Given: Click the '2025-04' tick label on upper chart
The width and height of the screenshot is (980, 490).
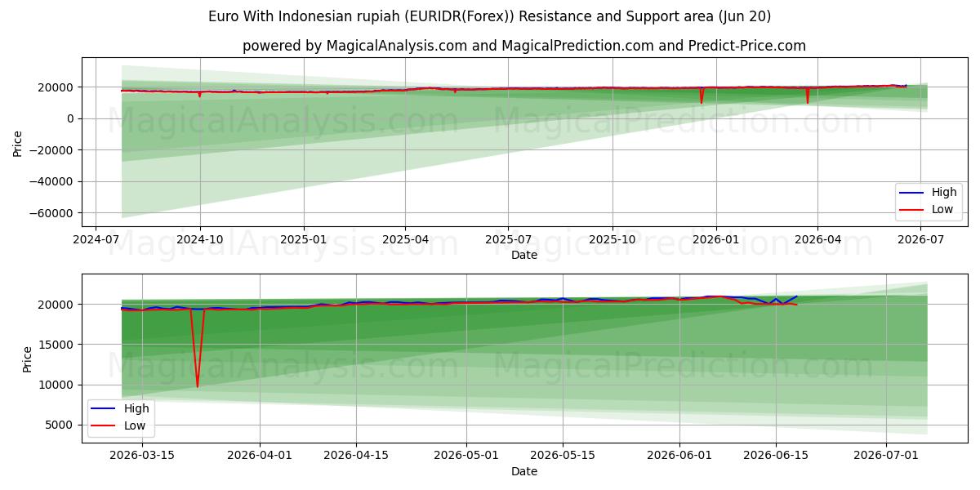Looking at the screenshot, I should tap(406, 239).
